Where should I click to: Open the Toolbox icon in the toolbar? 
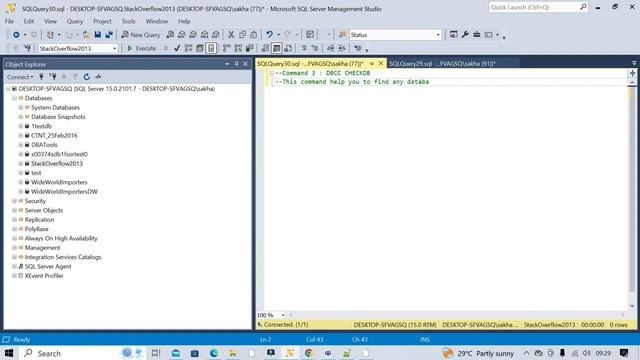pyautogui.click(x=476, y=35)
